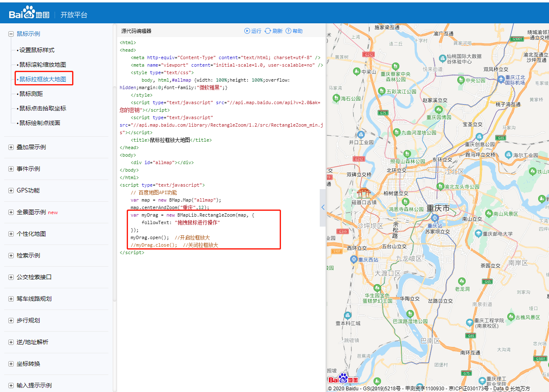The image size is (549, 392).
Task: Click the 仙桃国际大数据谷体验中心 marker icon
Action: point(443,58)
